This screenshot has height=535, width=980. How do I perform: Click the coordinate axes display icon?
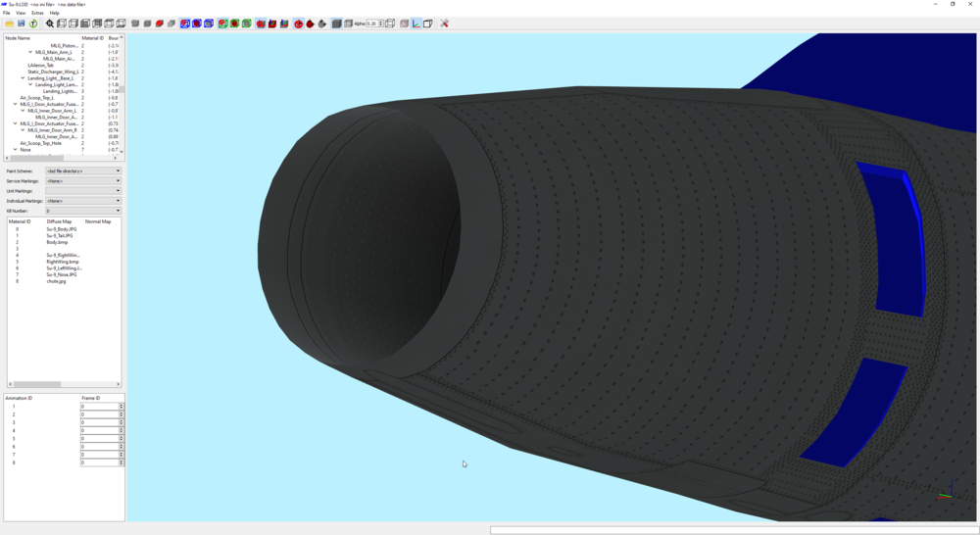416,24
